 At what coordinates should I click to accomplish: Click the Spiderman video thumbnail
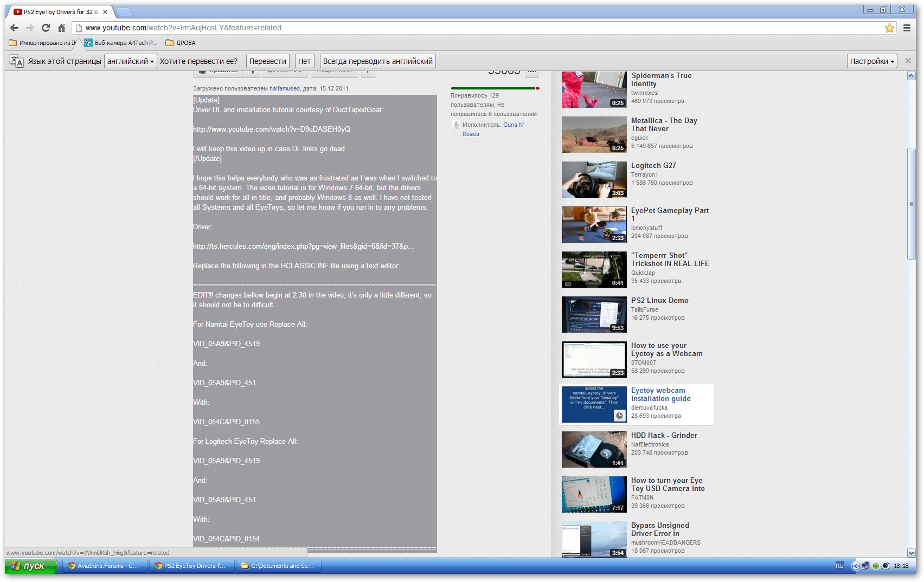click(x=594, y=89)
